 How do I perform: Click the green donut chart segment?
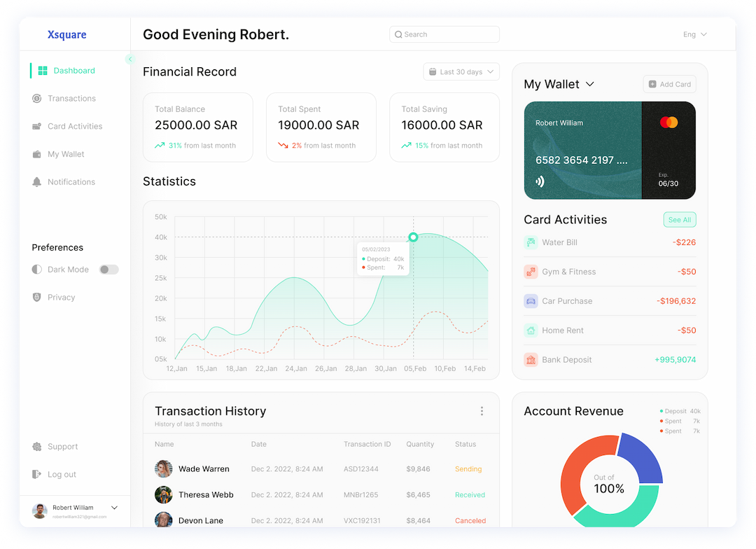click(x=626, y=514)
